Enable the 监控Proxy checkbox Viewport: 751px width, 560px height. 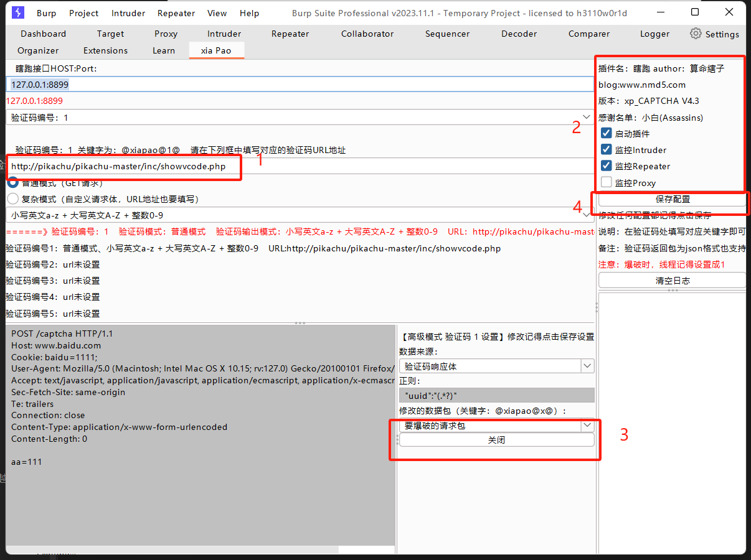pos(606,182)
